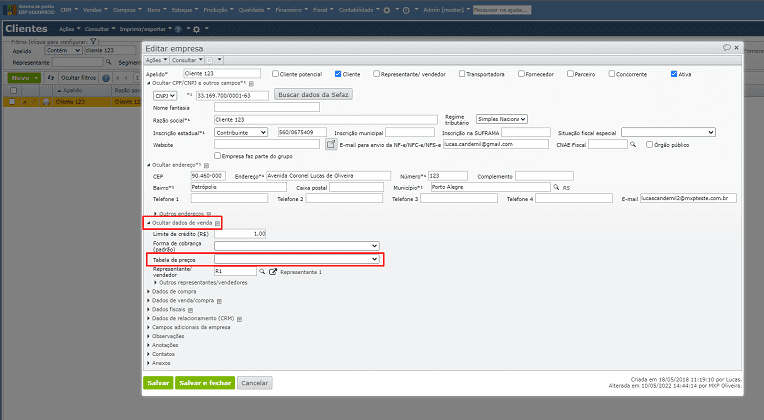Click the Representante/vendedor search magnifier
This screenshot has height=420, width=764.
(262, 271)
